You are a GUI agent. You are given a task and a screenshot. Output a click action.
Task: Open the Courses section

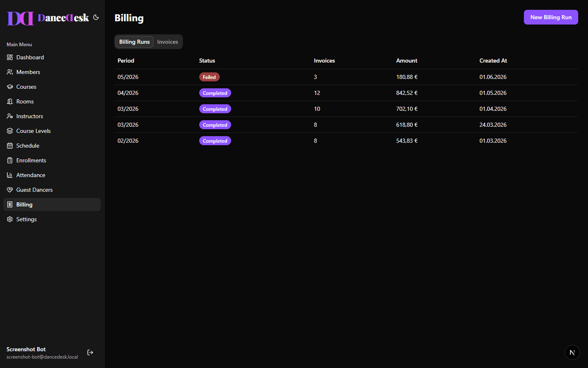click(52, 87)
